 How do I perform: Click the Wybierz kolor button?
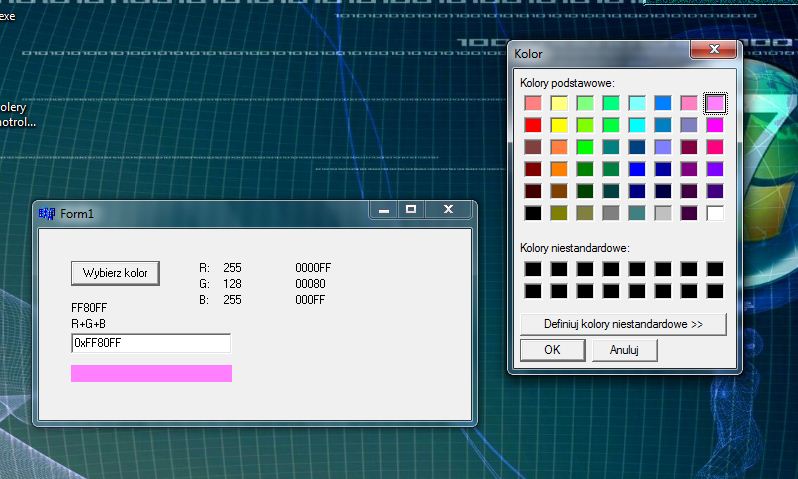(116, 273)
